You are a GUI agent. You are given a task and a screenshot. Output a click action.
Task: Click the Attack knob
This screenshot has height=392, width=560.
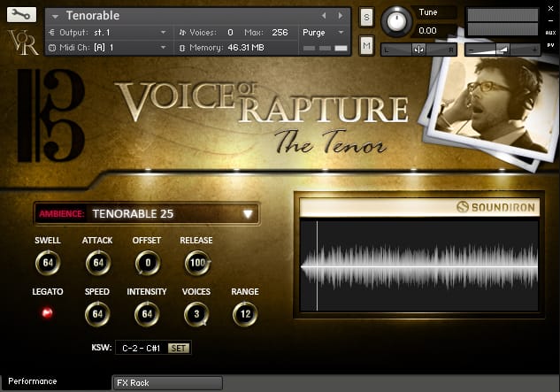97,262
